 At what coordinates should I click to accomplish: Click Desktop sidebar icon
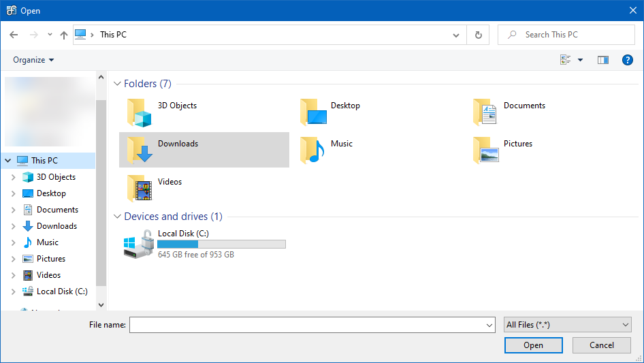tap(28, 193)
